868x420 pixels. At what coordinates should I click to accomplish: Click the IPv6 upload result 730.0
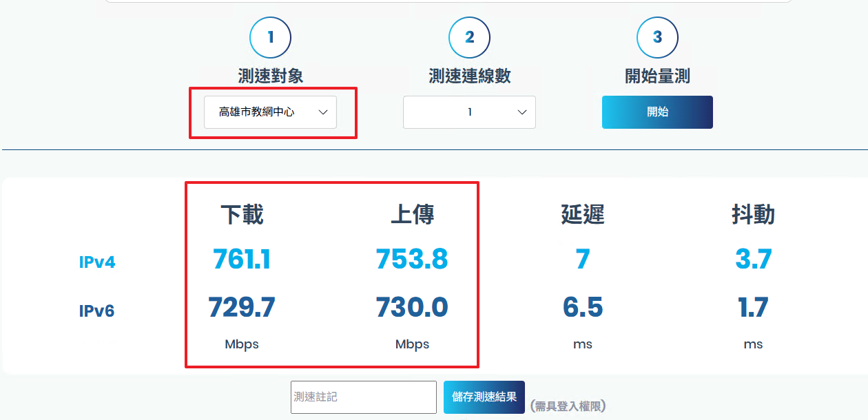coord(411,307)
